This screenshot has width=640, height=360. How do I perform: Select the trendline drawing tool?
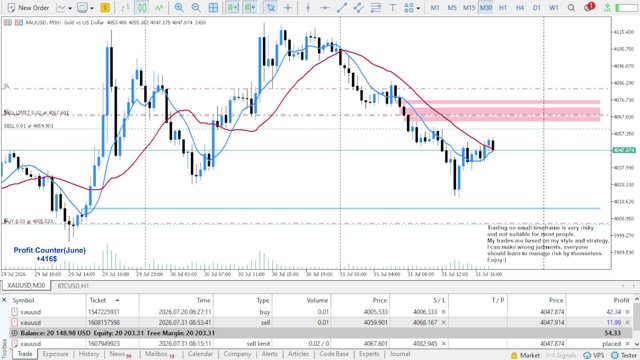point(342,7)
